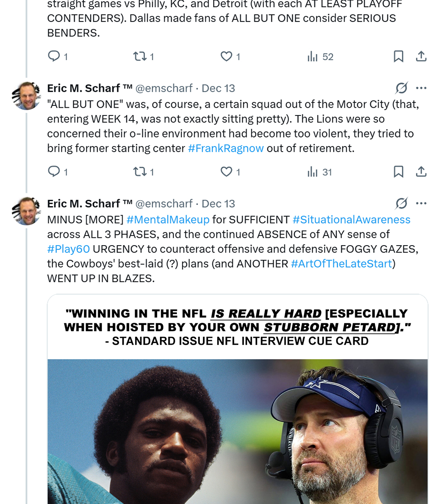Share the top BENDERS tweet
The height and width of the screenshot is (504, 440).
(421, 56)
